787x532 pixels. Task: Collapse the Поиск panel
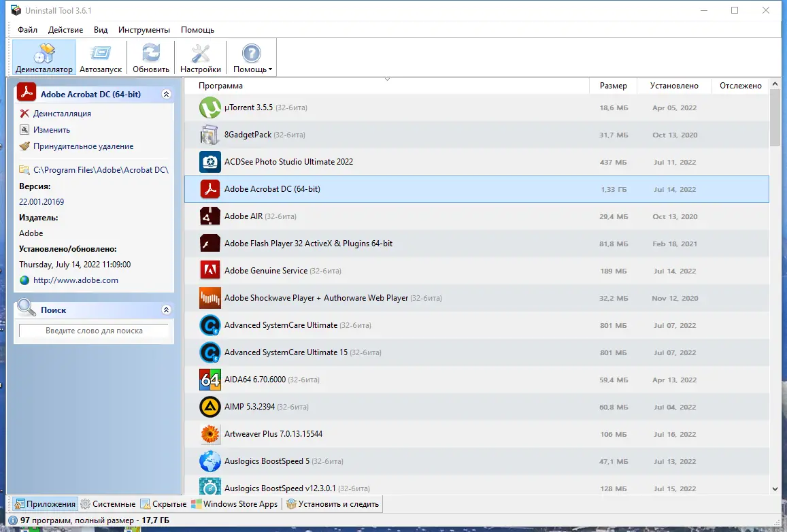166,310
